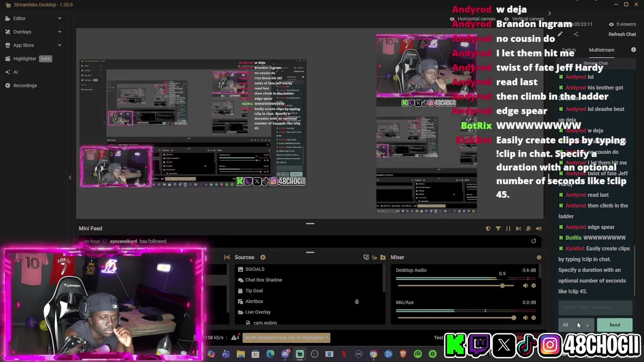The width and height of the screenshot is (644, 362).
Task: Expand the Overlays chevron
Action: 59,32
